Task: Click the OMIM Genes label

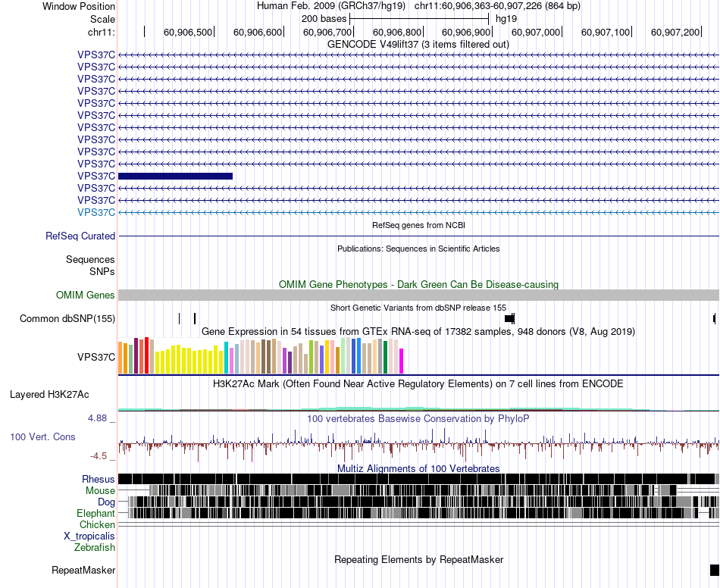Action: click(x=86, y=296)
